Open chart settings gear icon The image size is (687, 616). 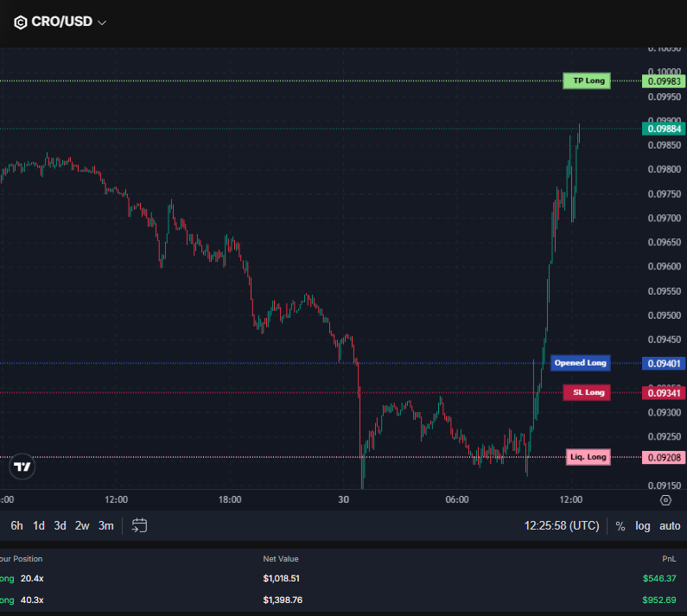pyautogui.click(x=665, y=500)
